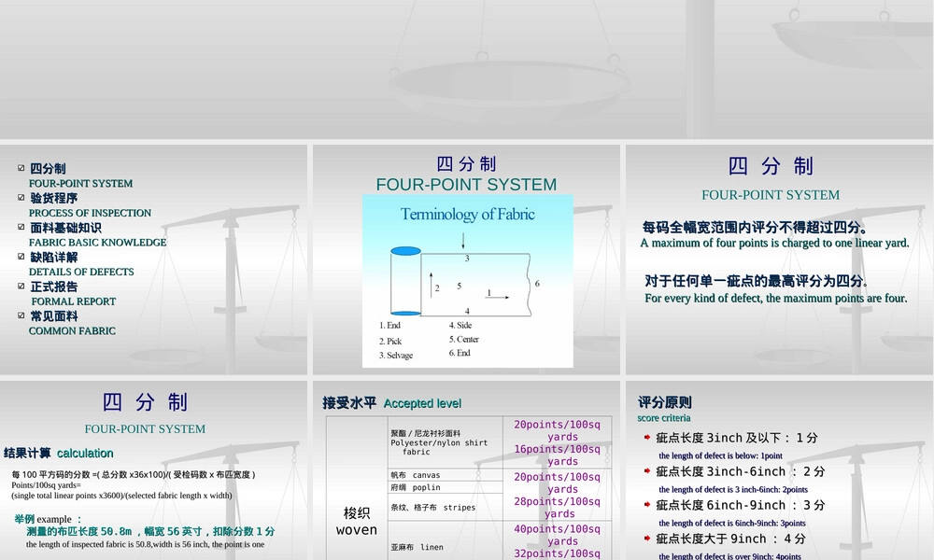Select the 'COMMON FABRIC' agenda line
The image size is (934, 560).
[72, 331]
